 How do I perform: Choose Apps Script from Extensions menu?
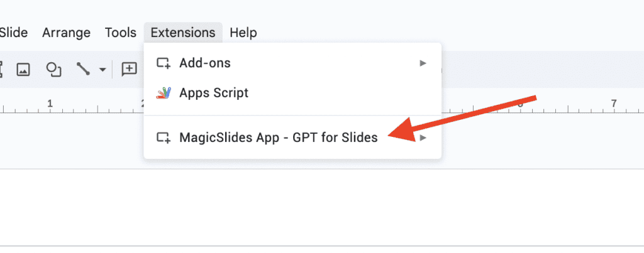pos(214,93)
